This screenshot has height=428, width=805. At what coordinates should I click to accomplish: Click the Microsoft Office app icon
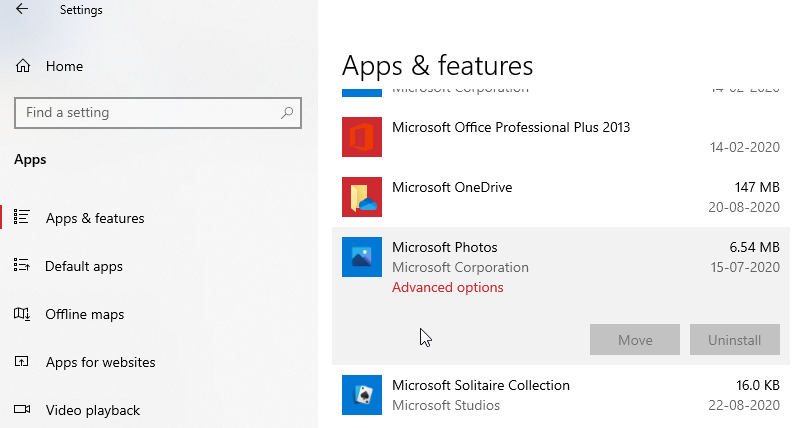362,137
